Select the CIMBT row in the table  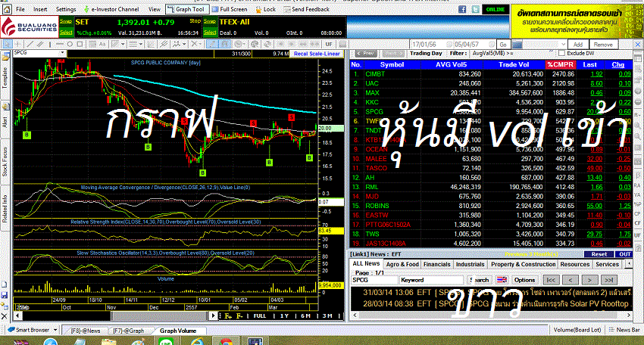[x=491, y=74]
